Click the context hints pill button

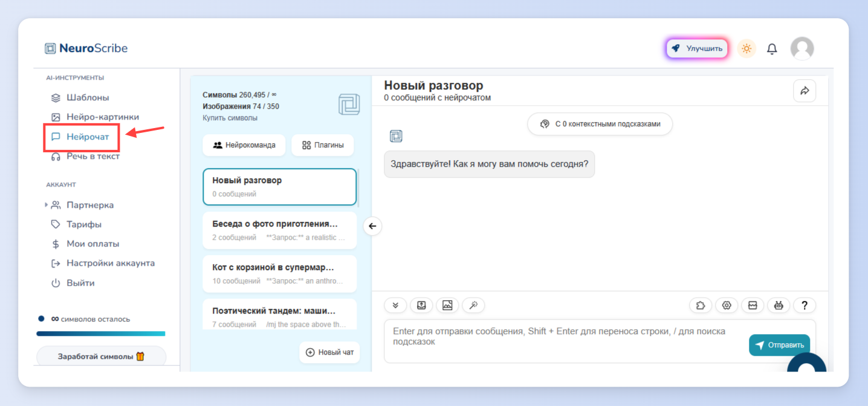600,124
